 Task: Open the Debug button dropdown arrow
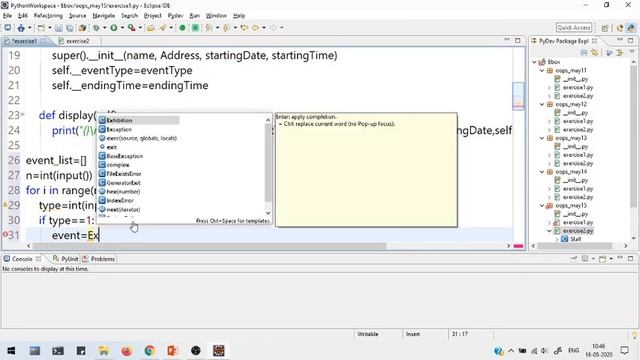[104, 28]
